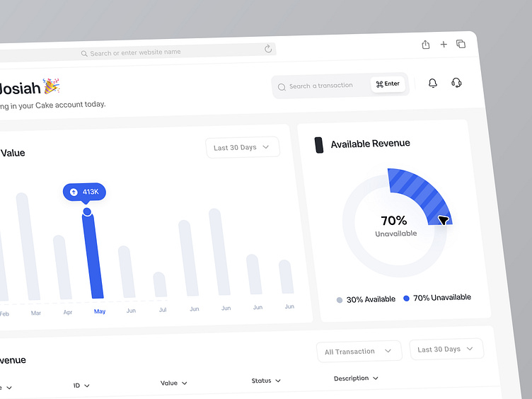Viewport: 532px width, 399px height.
Task: Sort by ID column chevron
Action: (x=87, y=386)
